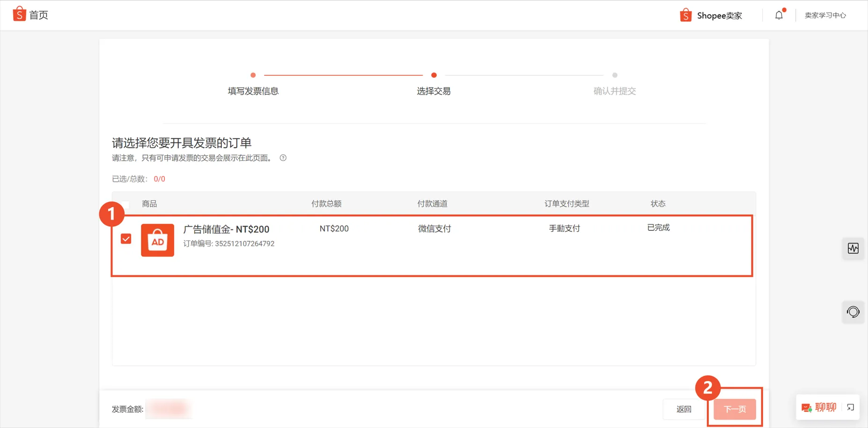Screen dimensions: 868x428
Task: Toggle the checked order selection off
Action: (125, 239)
